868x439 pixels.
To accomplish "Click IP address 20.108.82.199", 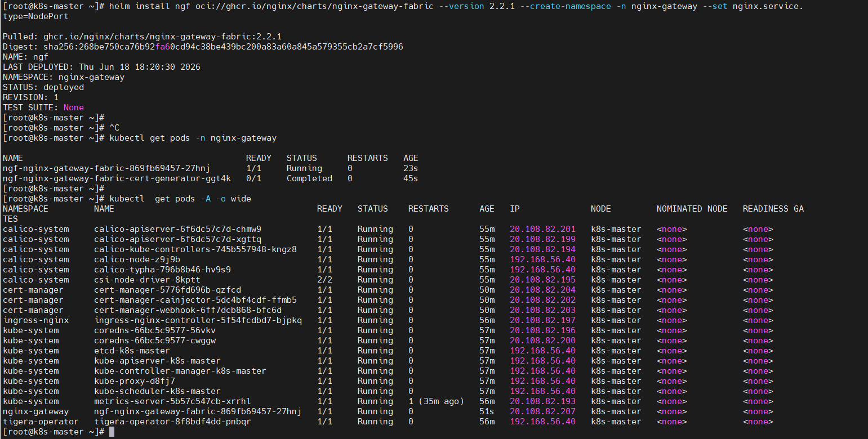I will pos(542,239).
